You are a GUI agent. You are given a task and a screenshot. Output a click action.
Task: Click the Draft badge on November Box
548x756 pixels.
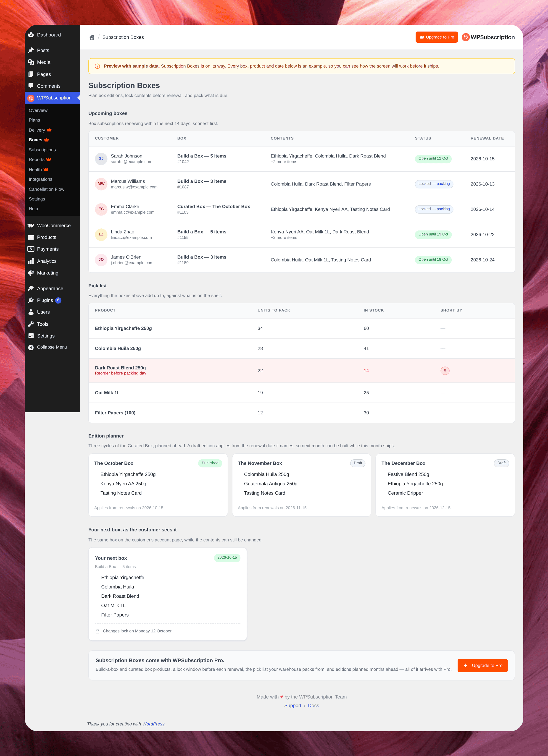coord(358,463)
